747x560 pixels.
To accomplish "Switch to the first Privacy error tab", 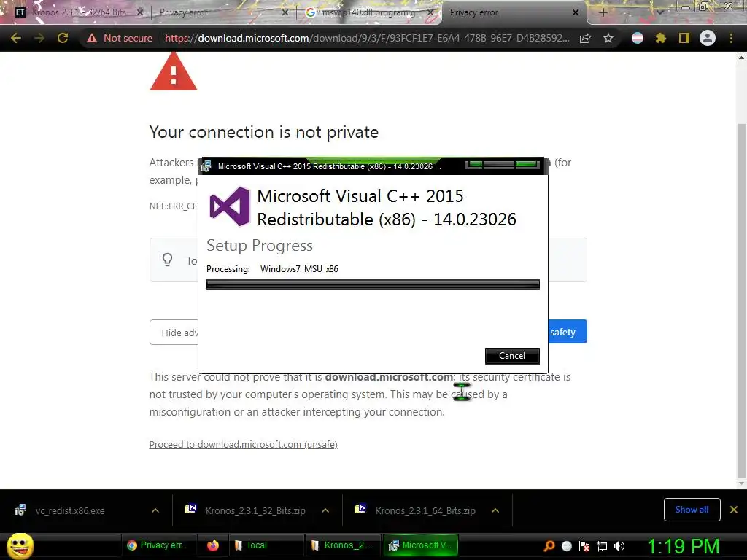I will point(222,12).
